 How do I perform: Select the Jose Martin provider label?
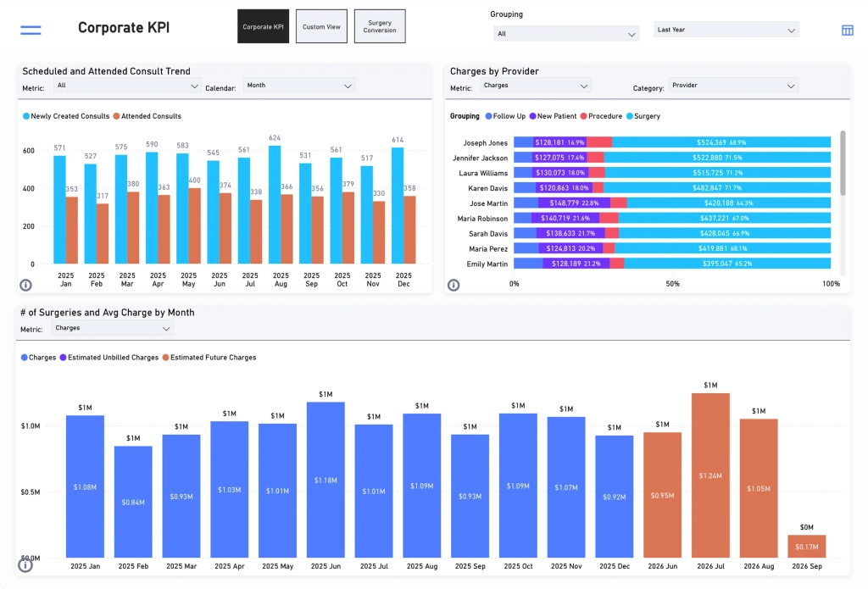(488, 203)
